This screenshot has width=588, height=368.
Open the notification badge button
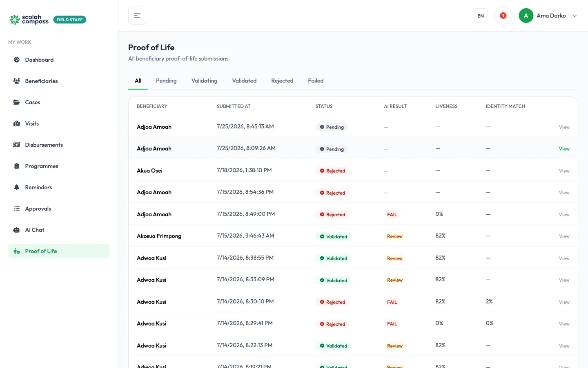coord(503,16)
